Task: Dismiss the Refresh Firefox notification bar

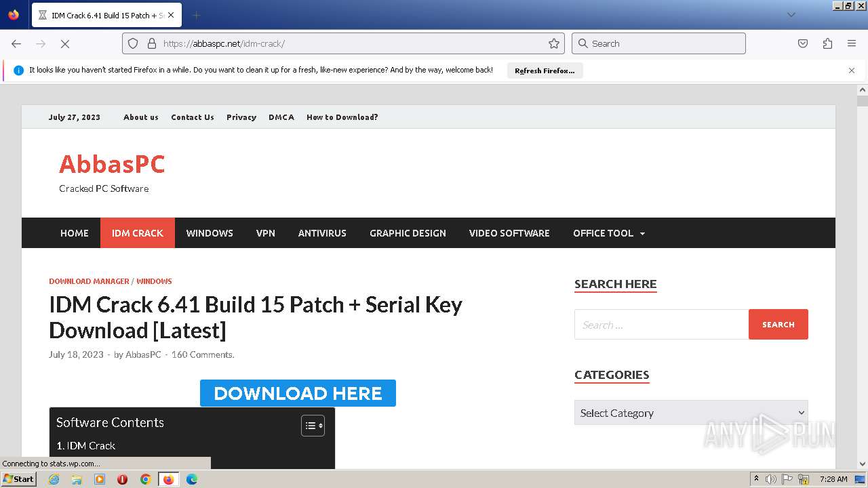Action: (852, 70)
